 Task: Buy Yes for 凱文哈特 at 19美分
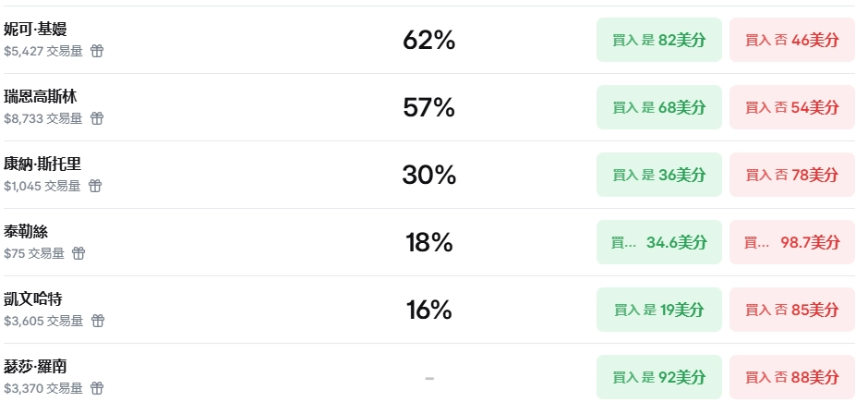click(659, 310)
